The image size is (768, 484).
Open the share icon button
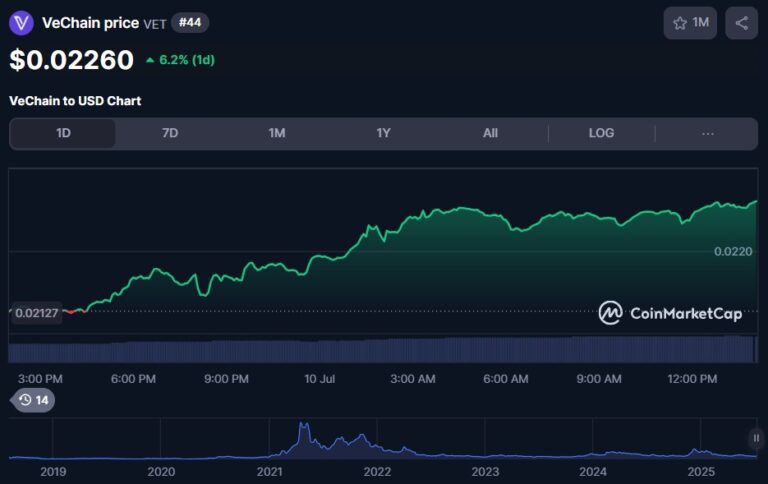741,23
